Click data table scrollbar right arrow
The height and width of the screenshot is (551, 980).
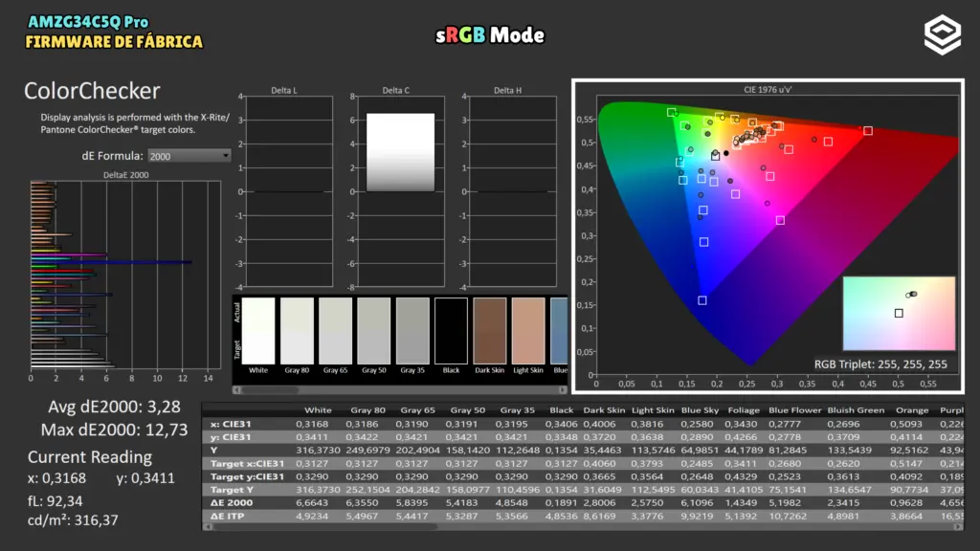pyautogui.click(x=958, y=527)
